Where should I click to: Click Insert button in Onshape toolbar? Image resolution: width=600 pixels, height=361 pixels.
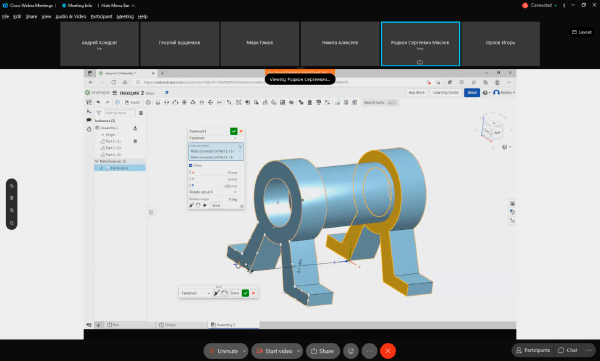tap(132, 103)
